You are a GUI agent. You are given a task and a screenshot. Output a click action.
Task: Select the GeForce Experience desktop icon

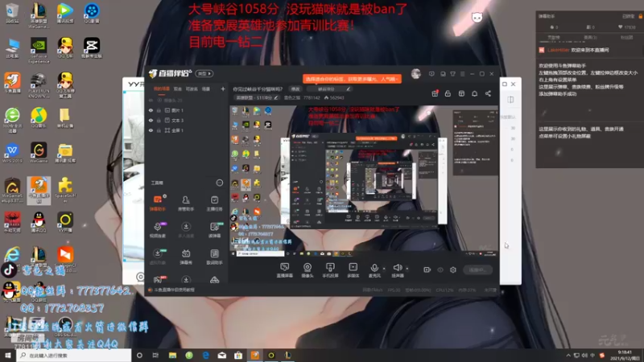pyautogui.click(x=39, y=50)
